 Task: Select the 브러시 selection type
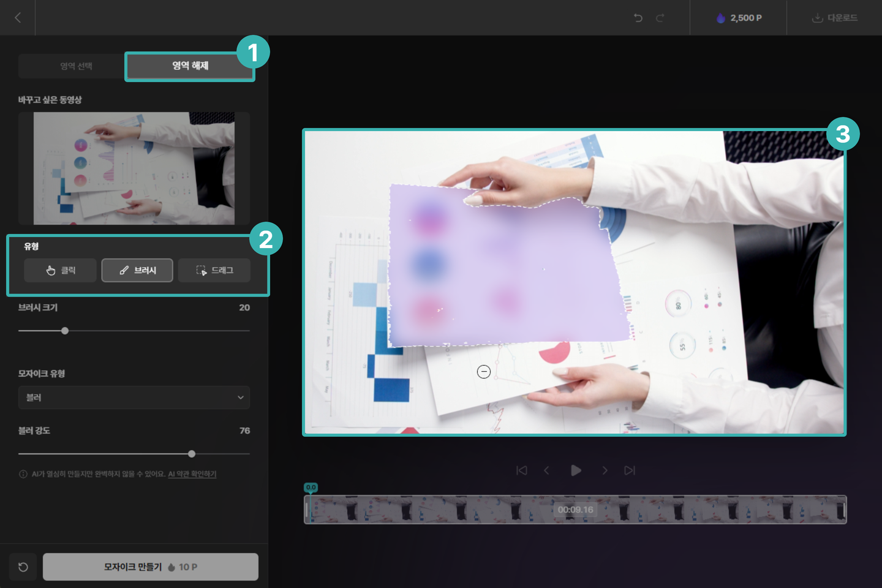(x=137, y=270)
